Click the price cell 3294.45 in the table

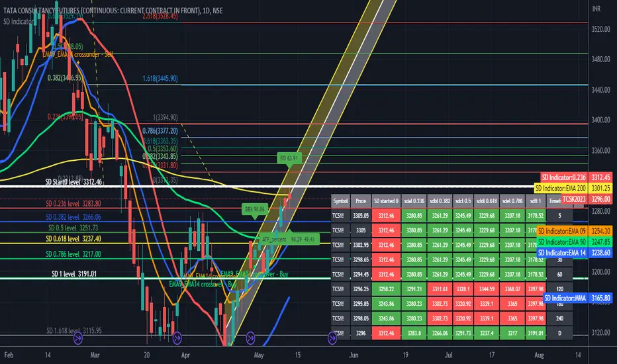(361, 274)
